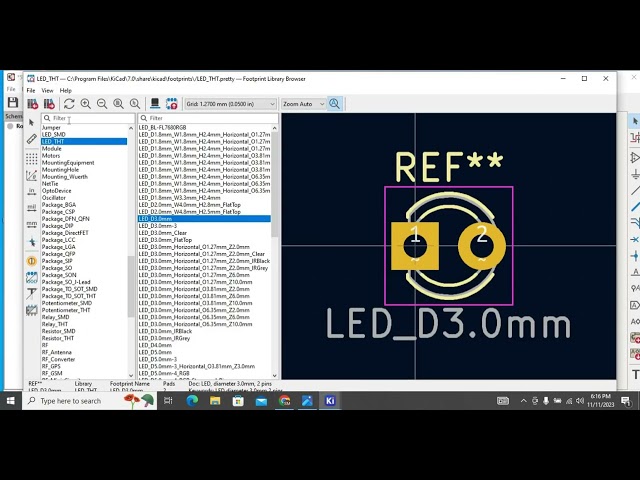
Task: Toggle polar coordinates display
Action: 31,176
